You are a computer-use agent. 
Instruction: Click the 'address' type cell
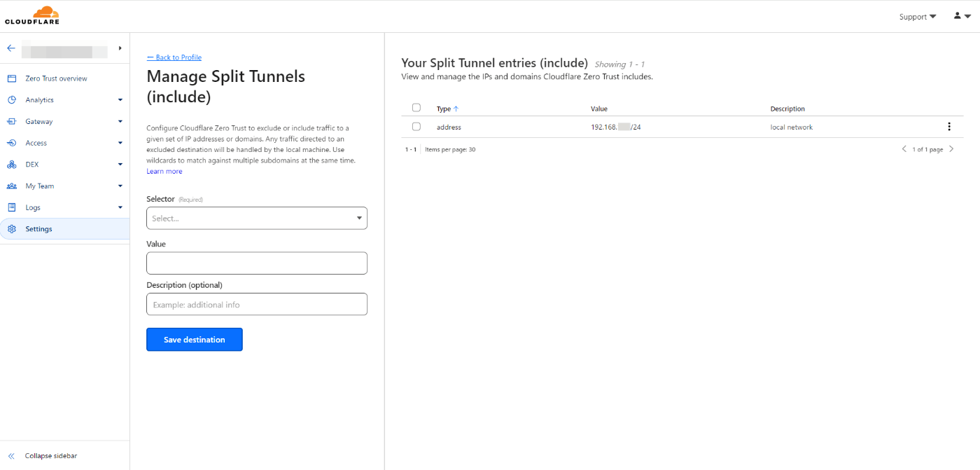point(449,127)
